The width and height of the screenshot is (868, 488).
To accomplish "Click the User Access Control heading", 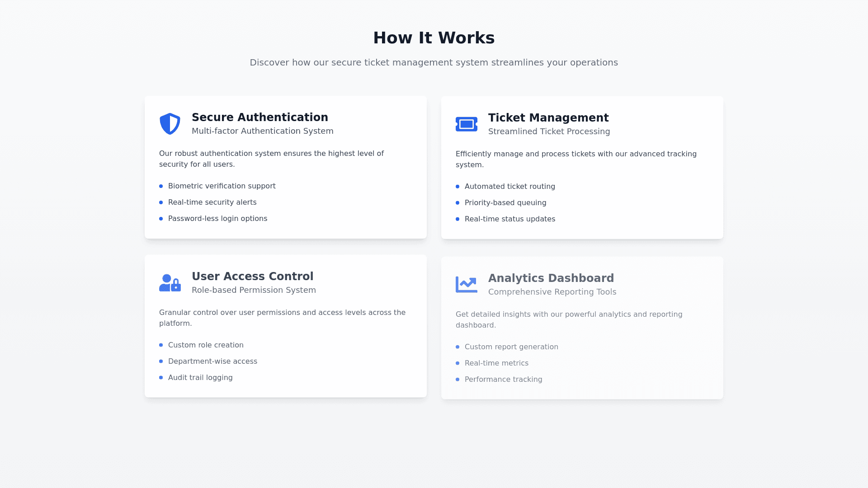I will [x=252, y=277].
